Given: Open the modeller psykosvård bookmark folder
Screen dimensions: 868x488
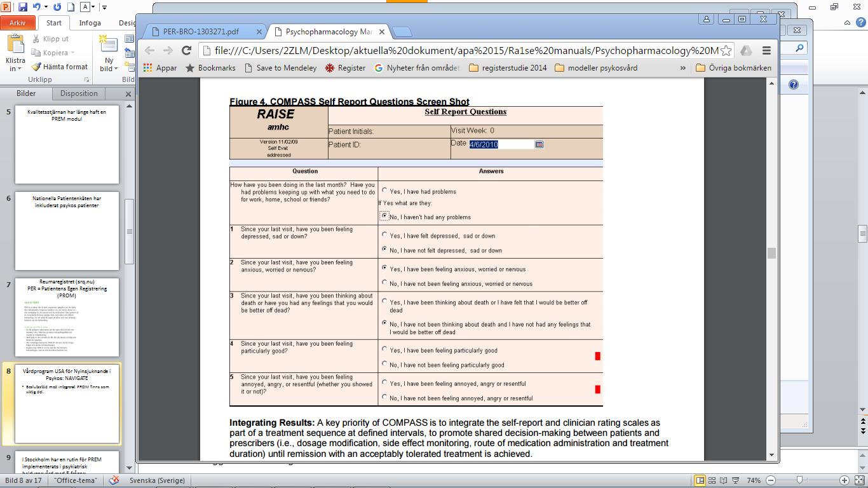Looking at the screenshot, I should (x=596, y=67).
